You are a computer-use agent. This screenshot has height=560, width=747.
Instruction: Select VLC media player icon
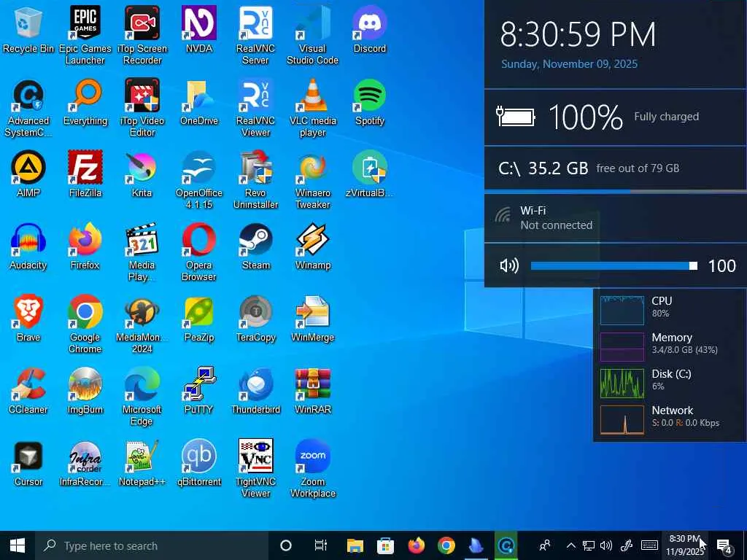coord(312,108)
